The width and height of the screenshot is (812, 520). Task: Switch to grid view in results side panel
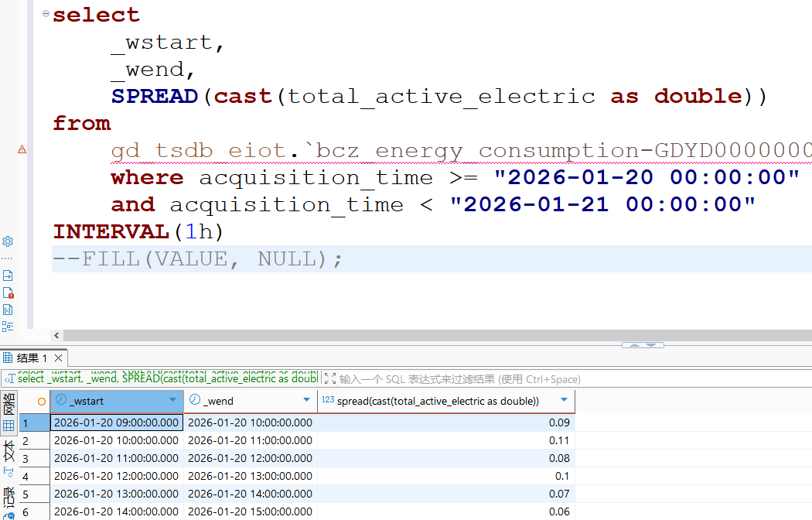click(9, 426)
